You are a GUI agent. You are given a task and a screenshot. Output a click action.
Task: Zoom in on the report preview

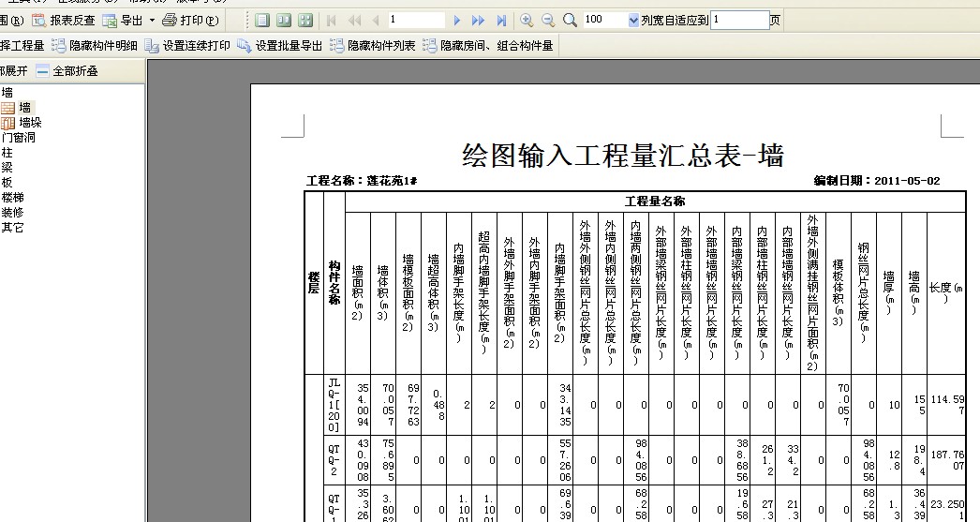[x=527, y=21]
